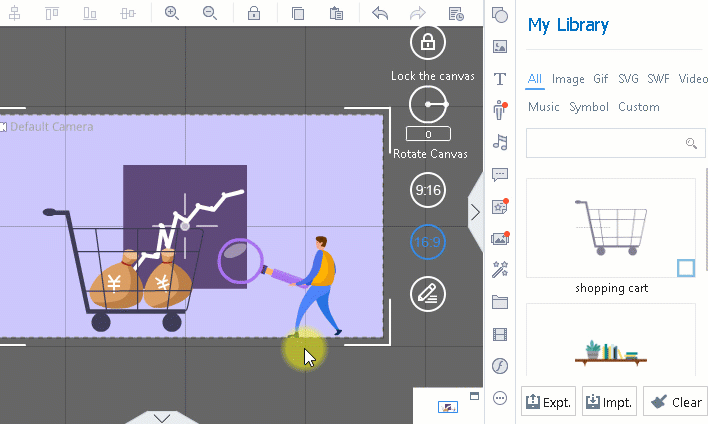Click the search magnifier icon
708x424 pixels.
(691, 143)
